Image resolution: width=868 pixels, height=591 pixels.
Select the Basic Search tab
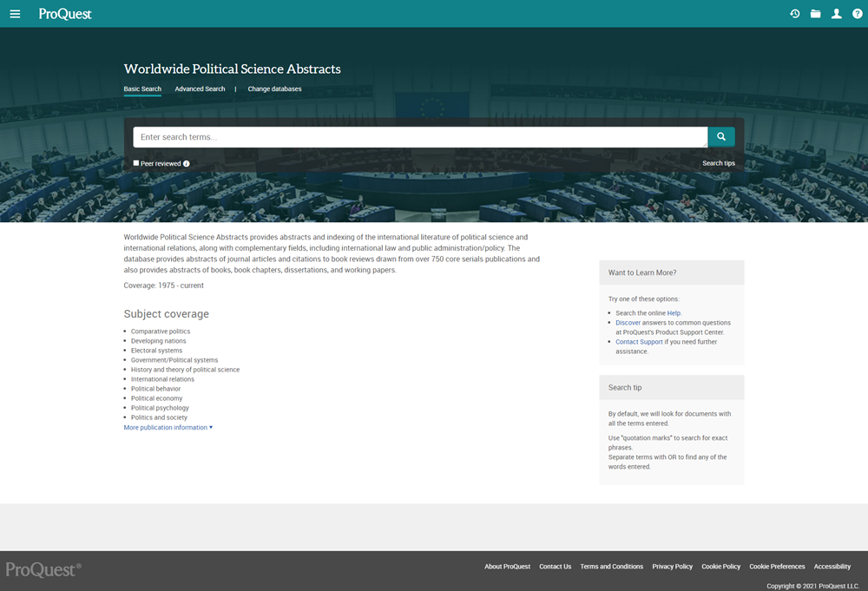142,89
